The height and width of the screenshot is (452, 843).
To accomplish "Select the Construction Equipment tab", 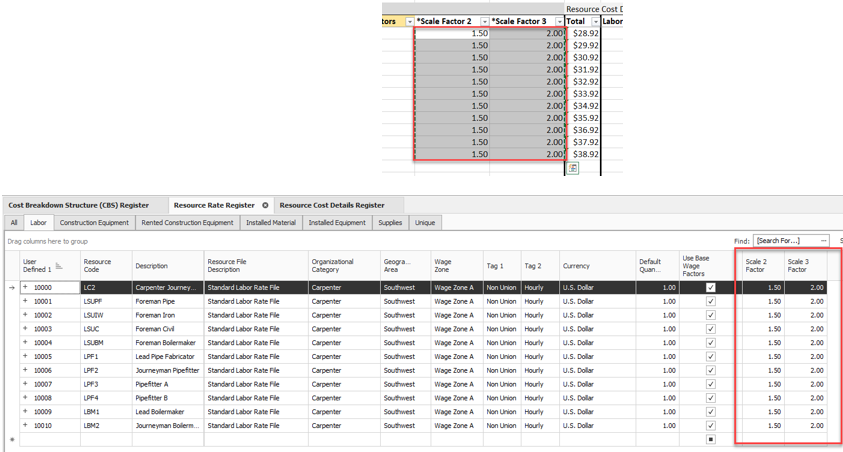I will [x=94, y=223].
